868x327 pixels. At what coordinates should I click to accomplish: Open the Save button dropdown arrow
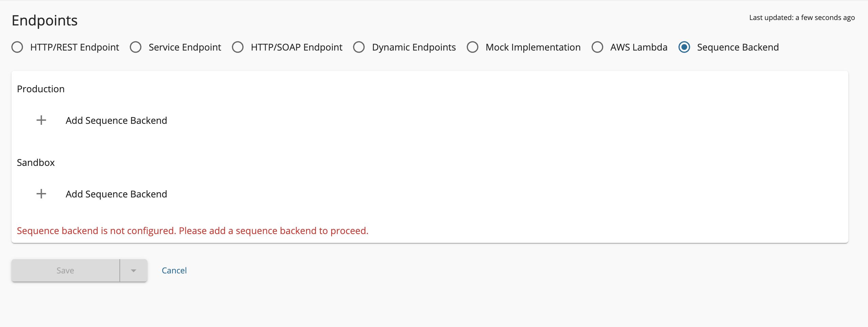pyautogui.click(x=133, y=270)
